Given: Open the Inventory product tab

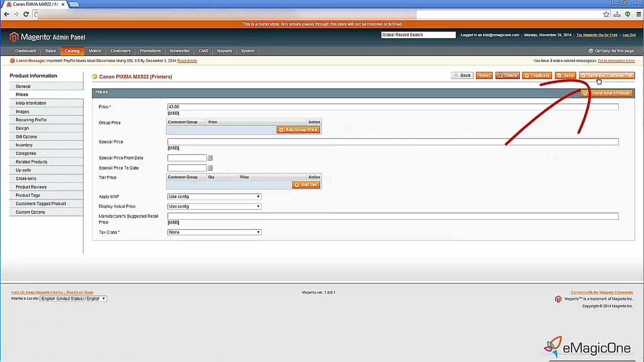Looking at the screenshot, I should (24, 145).
